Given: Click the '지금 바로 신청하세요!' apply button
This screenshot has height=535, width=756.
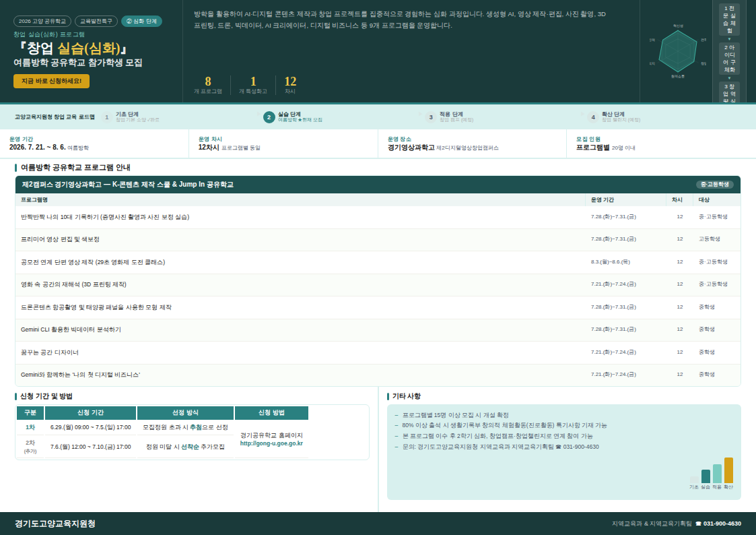Looking at the screenshot, I should [52, 81].
